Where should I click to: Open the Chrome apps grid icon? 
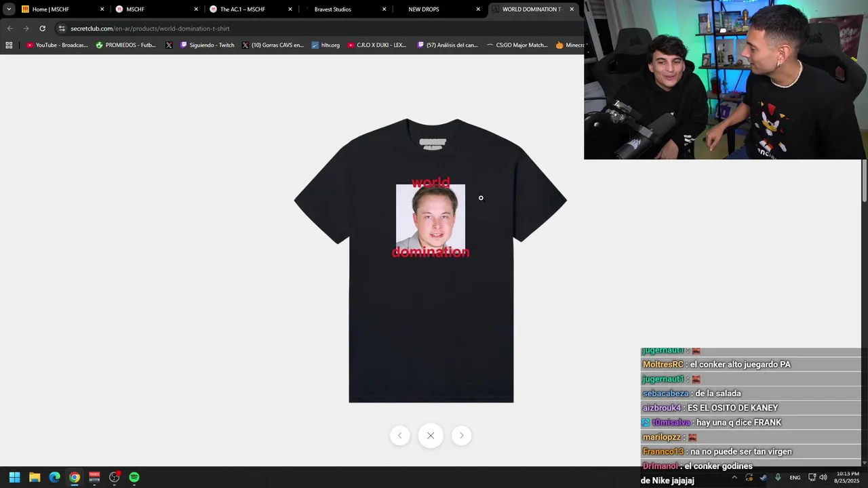[9, 45]
